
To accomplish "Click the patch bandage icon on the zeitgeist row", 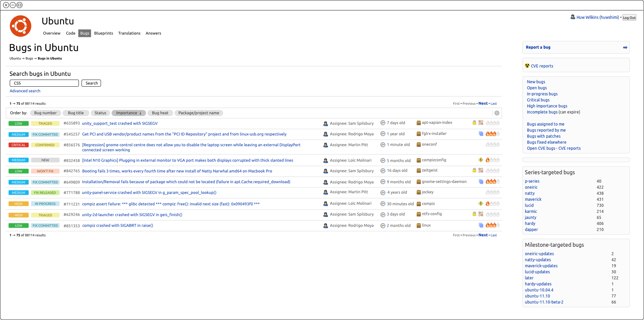I will click(481, 171).
